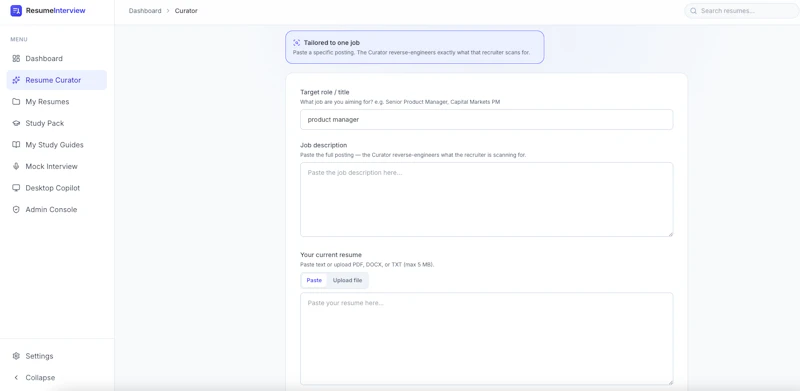Image resolution: width=800 pixels, height=391 pixels.
Task: Click the 'Target role / title' label
Action: pos(324,92)
